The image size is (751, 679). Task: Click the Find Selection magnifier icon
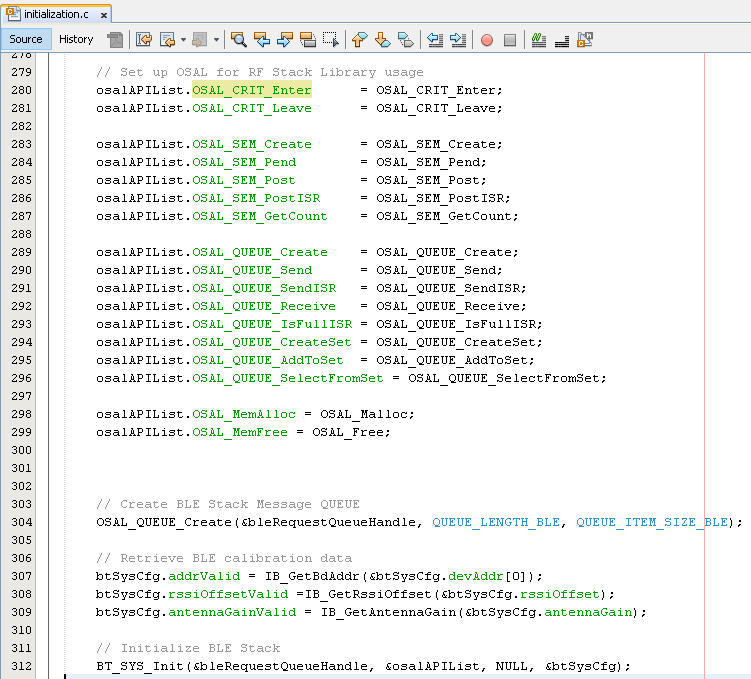(239, 40)
